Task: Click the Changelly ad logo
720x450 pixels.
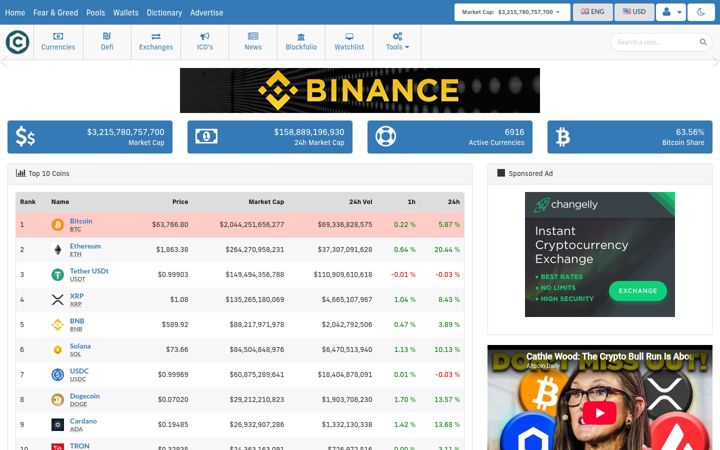Action: [x=566, y=205]
